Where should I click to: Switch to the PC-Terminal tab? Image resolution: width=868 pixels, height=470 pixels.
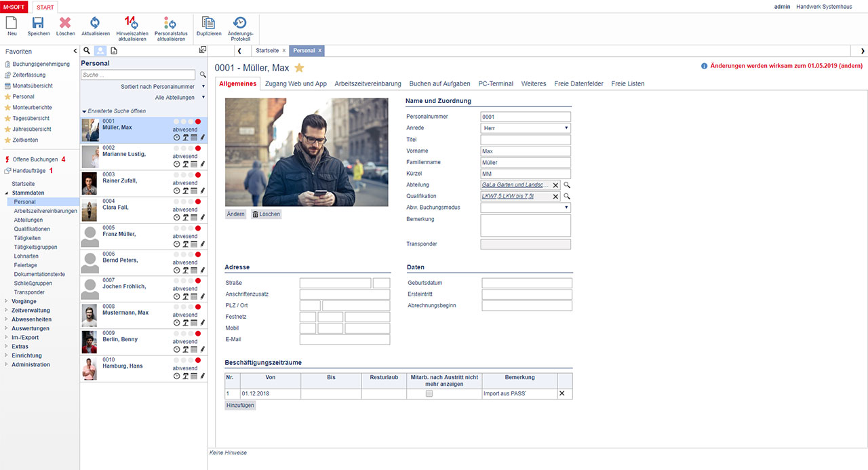pos(496,83)
